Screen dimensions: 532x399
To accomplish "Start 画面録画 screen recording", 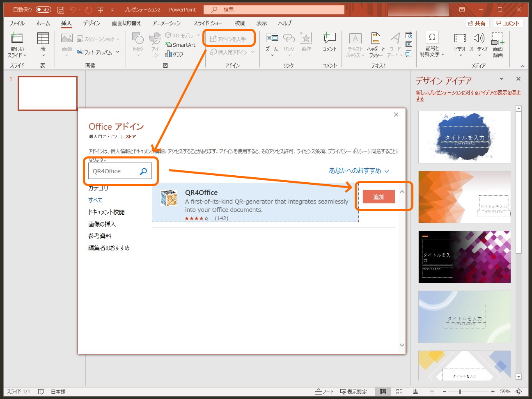I will click(x=497, y=45).
